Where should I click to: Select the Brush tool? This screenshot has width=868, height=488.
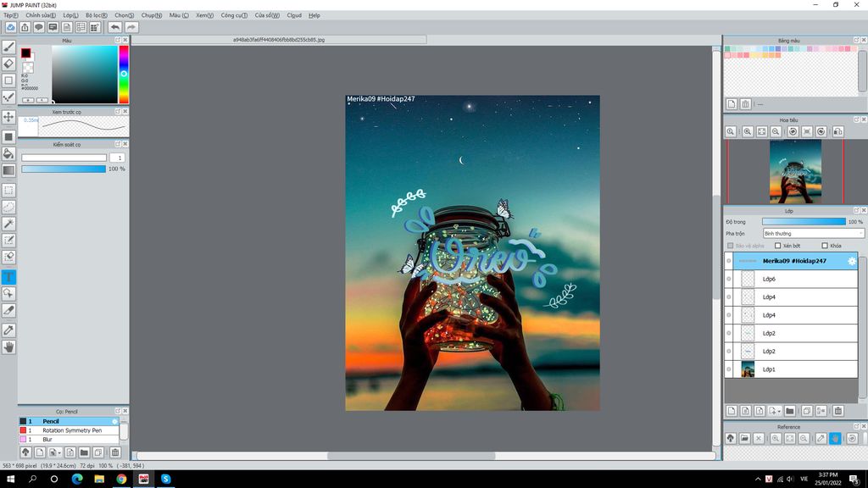point(8,47)
